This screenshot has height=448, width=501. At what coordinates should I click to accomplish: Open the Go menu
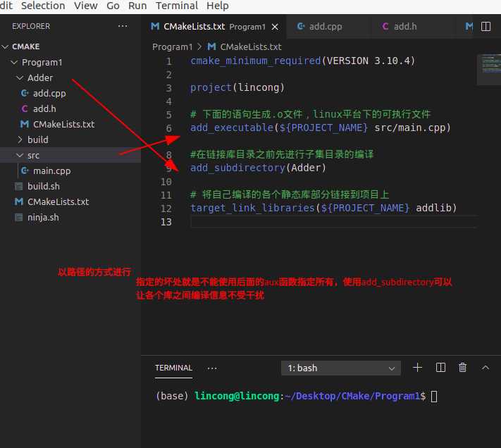113,6
